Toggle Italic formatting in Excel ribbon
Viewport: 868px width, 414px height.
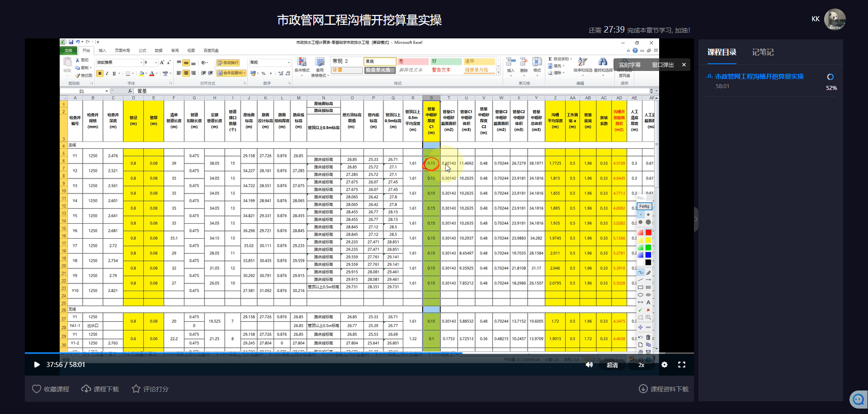pyautogui.click(x=107, y=73)
